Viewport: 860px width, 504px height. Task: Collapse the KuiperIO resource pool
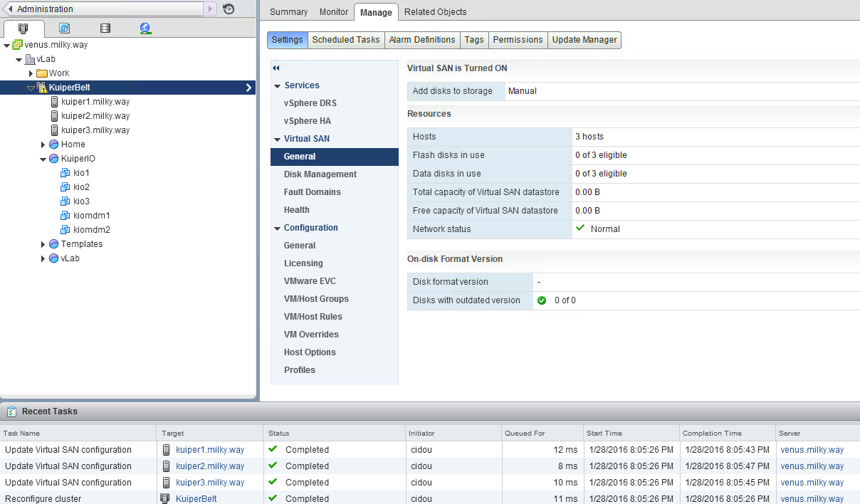43,159
